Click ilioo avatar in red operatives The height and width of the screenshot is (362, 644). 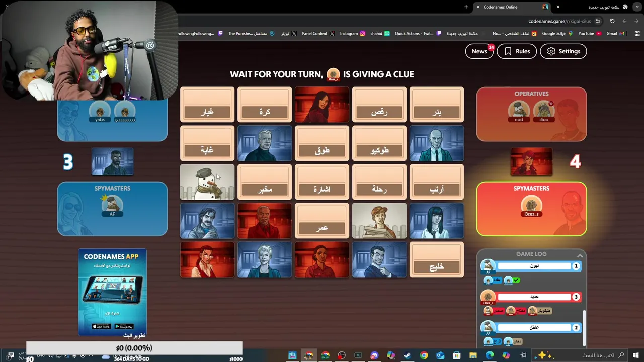tap(544, 111)
